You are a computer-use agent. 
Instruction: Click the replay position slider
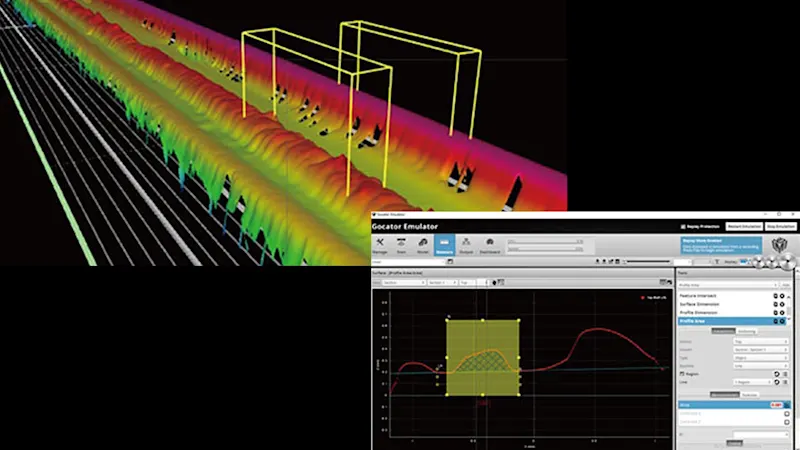pos(645,261)
